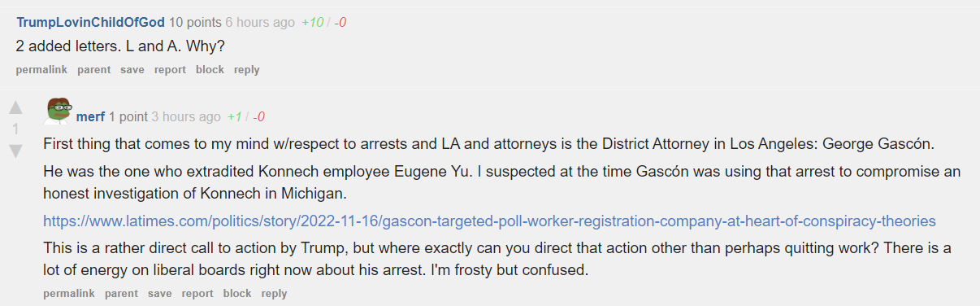Screen dimensions: 980x306
Task: Reply to TrumpLovinChildOfGod's comment
Action: click(x=246, y=70)
